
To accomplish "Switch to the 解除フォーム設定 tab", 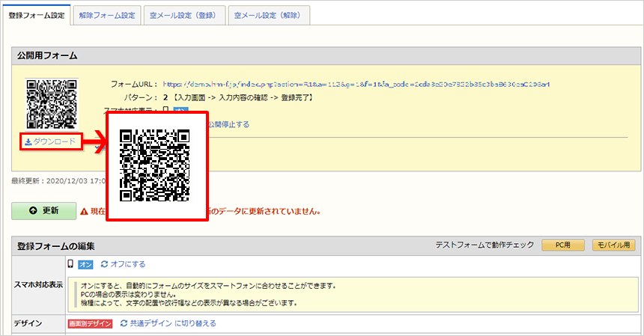I will [107, 15].
